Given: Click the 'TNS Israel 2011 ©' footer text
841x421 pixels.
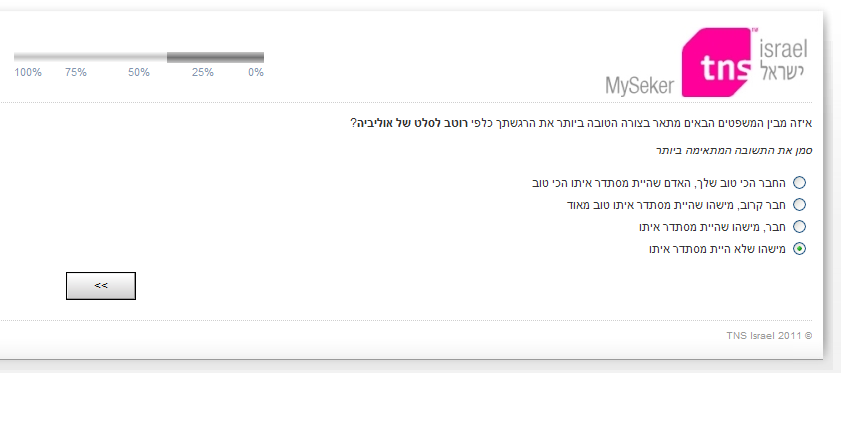Looking at the screenshot, I should click(x=769, y=336).
